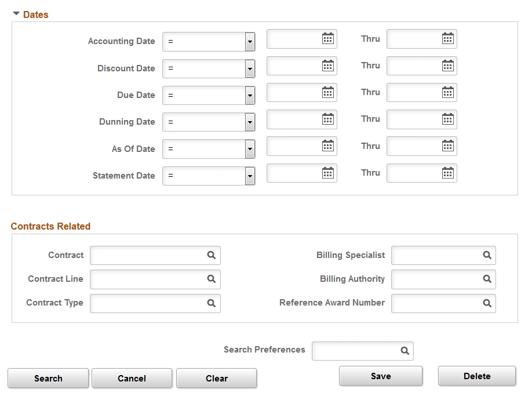Click the Search button
The width and height of the screenshot is (532, 396).
point(48,378)
